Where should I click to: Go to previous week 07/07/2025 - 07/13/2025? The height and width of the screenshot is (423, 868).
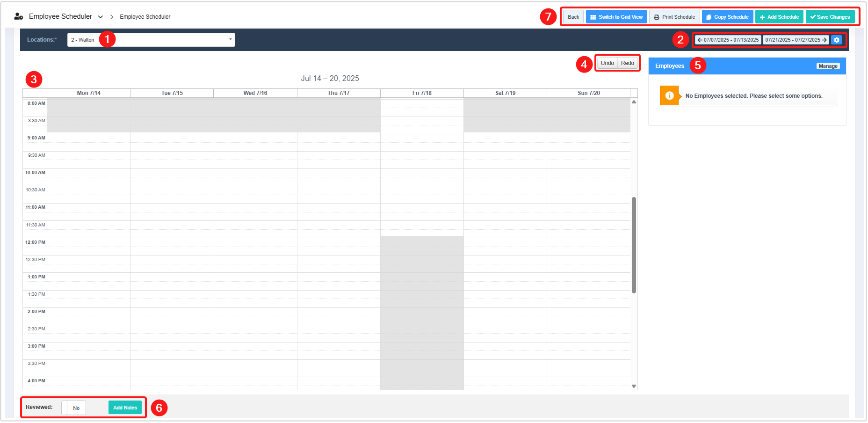point(728,40)
